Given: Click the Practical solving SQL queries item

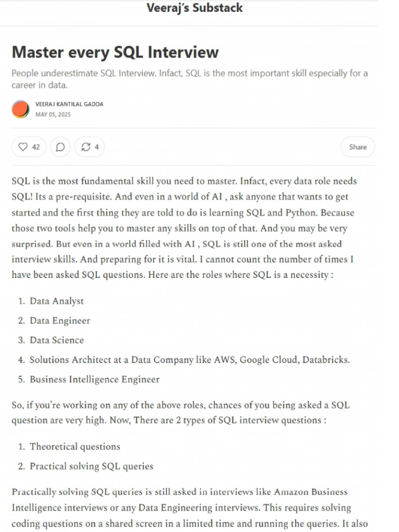Looking at the screenshot, I should [x=91, y=466].
